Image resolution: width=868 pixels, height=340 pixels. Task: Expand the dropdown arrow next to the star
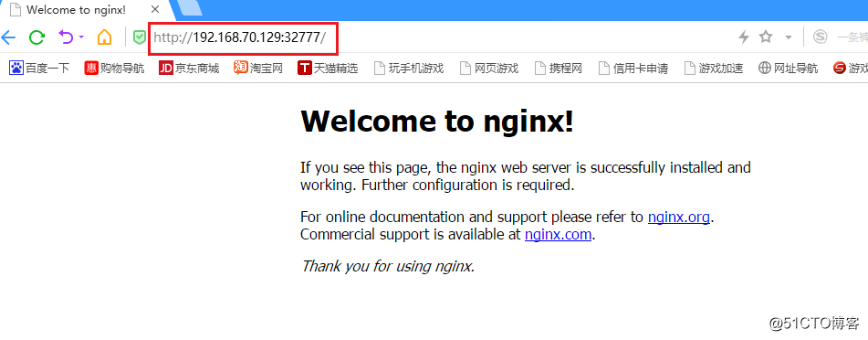789,37
